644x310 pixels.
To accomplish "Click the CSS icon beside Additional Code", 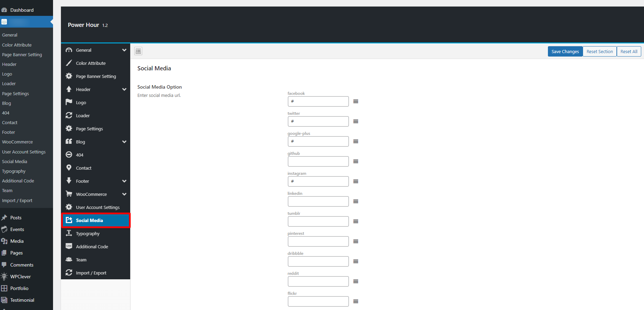I will tap(69, 247).
